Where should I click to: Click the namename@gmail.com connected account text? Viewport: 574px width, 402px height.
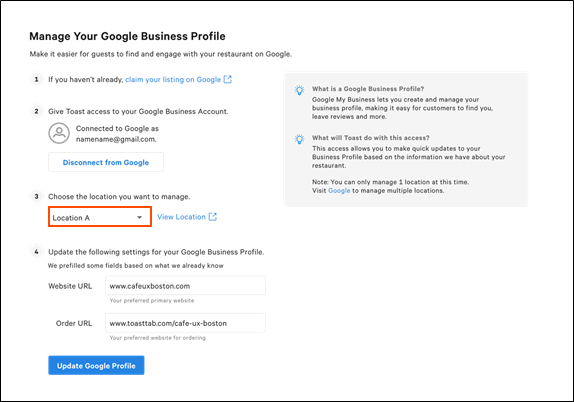click(x=116, y=139)
